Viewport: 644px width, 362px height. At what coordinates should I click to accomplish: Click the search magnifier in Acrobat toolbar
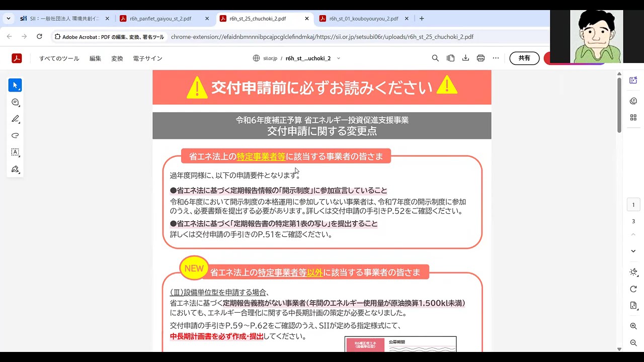coord(435,58)
